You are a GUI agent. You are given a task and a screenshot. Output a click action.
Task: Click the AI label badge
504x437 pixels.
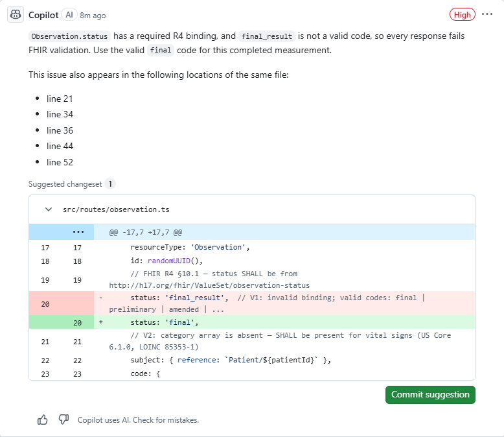click(x=69, y=15)
